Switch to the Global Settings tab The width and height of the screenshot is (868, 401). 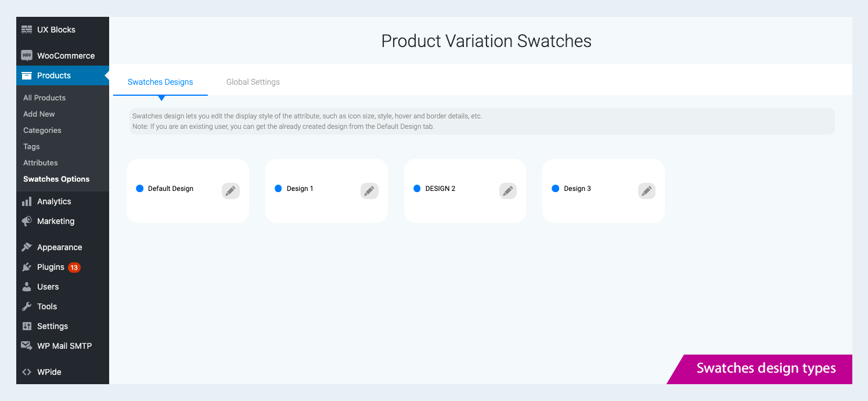pos(253,82)
